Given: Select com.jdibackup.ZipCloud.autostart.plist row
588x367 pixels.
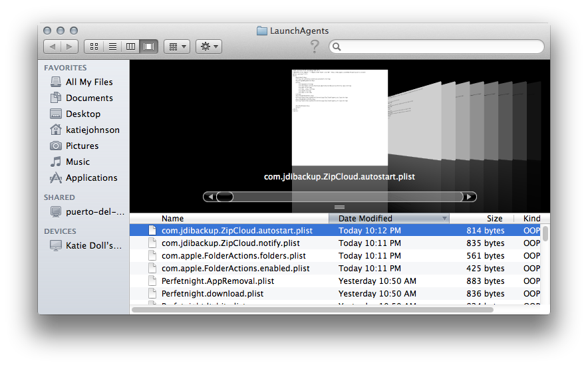Looking at the screenshot, I should click(335, 231).
